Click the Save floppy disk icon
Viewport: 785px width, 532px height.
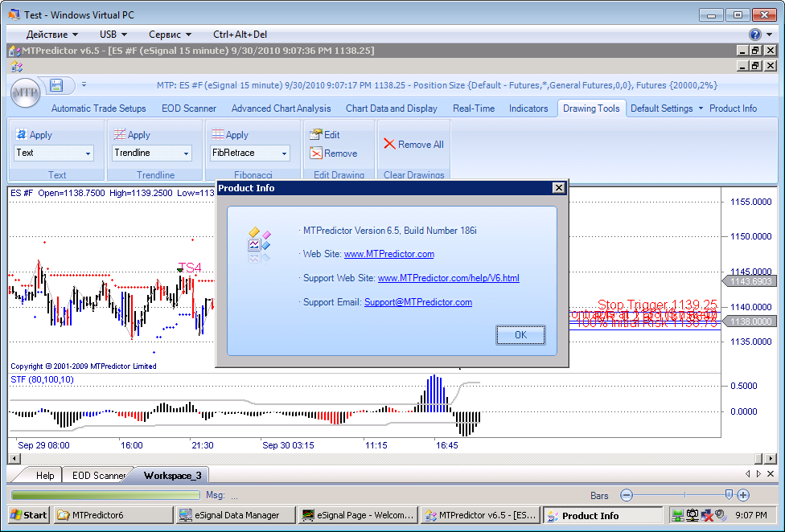pyautogui.click(x=56, y=85)
